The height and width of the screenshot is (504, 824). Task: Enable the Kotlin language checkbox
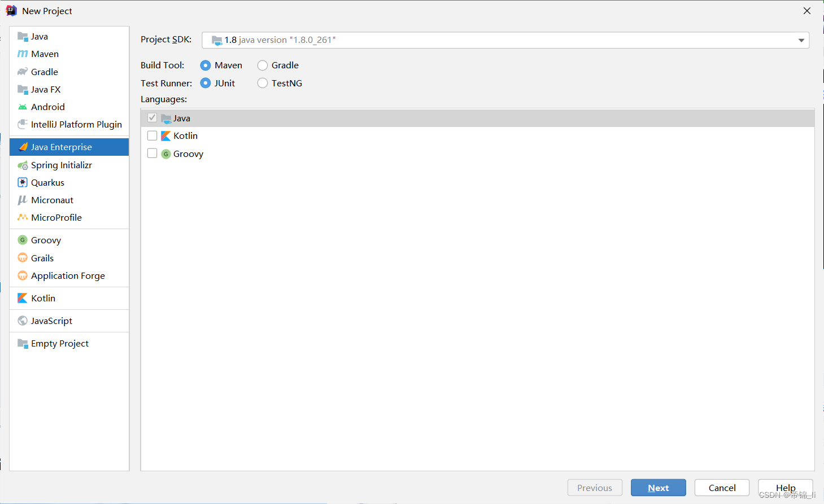click(152, 135)
